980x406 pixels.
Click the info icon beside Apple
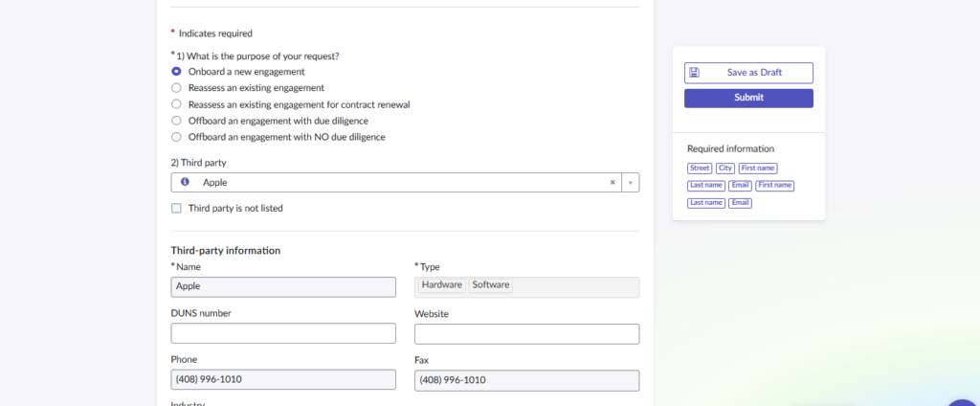coord(185,182)
